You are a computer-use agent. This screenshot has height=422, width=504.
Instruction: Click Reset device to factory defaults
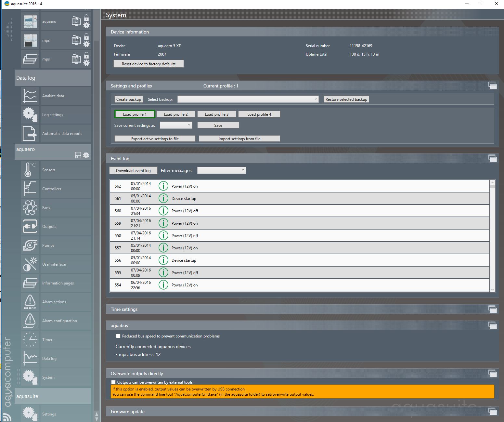coord(149,64)
